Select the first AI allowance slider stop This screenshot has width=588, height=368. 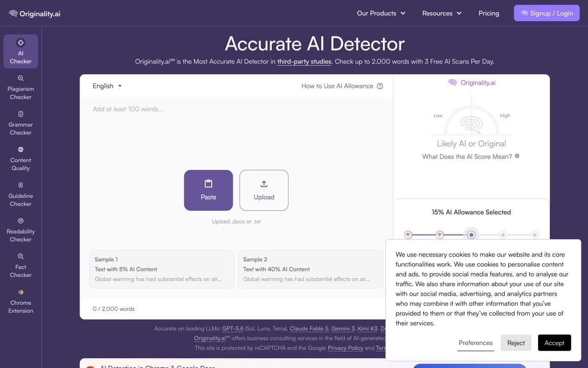[x=408, y=235]
